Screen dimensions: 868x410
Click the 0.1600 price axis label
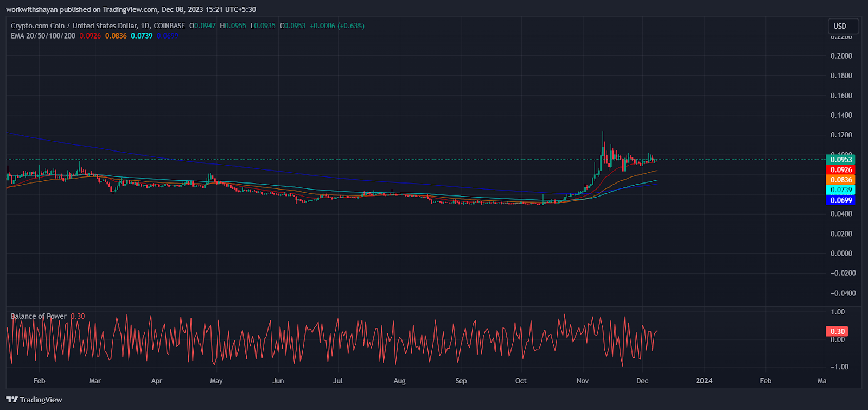[841, 96]
